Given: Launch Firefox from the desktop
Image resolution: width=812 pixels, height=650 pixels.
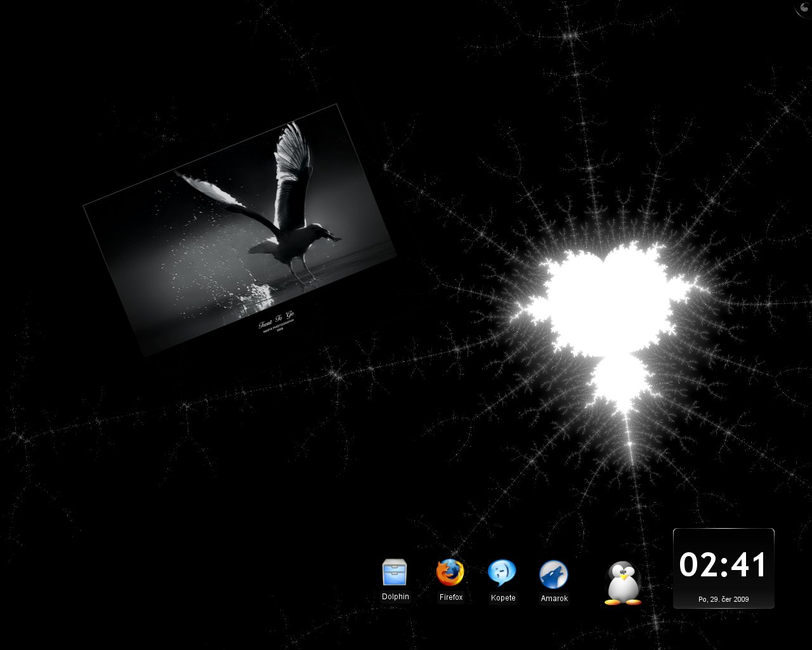Looking at the screenshot, I should (450, 573).
